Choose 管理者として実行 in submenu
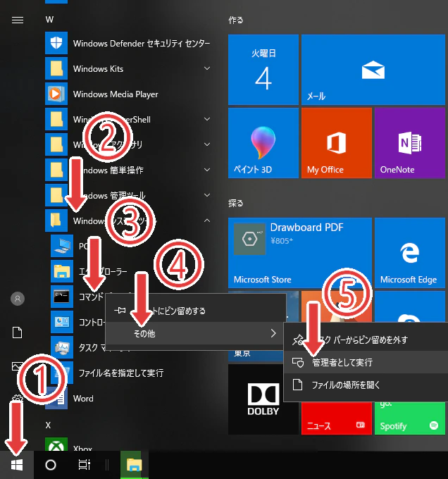The width and height of the screenshot is (448, 479). tap(366, 362)
